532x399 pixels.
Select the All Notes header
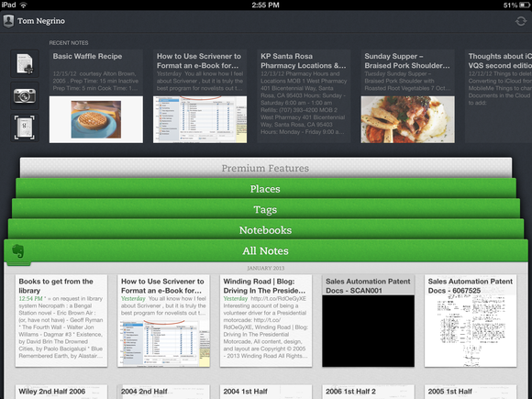coord(266,250)
